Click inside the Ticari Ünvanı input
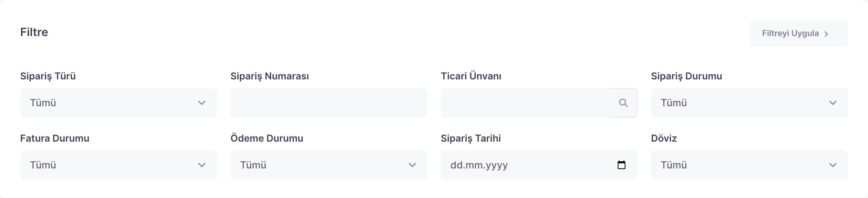Image resolution: width=868 pixels, height=198 pixels. point(525,103)
